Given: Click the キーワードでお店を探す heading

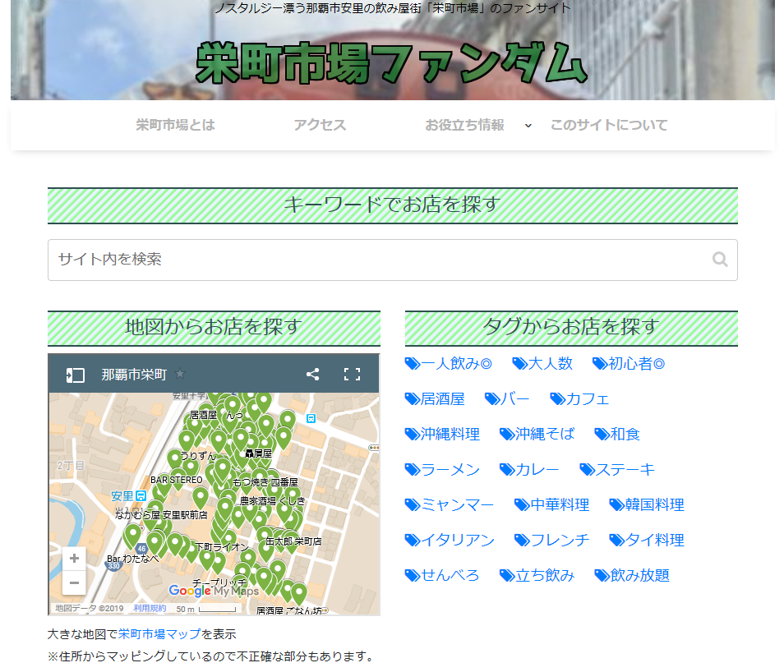Looking at the screenshot, I should click(x=393, y=205).
